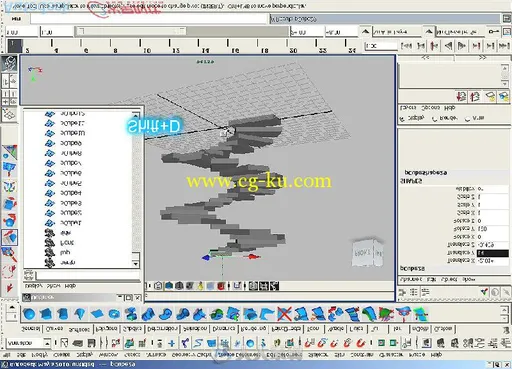Viewport: 512px width, 369px height.
Task: Select the Anim radio in Layer Editor
Action: click(467, 118)
